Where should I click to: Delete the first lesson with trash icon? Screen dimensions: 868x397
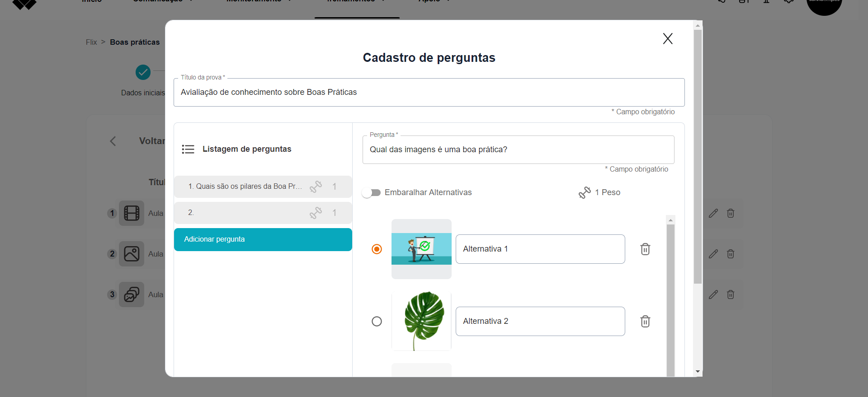click(731, 213)
